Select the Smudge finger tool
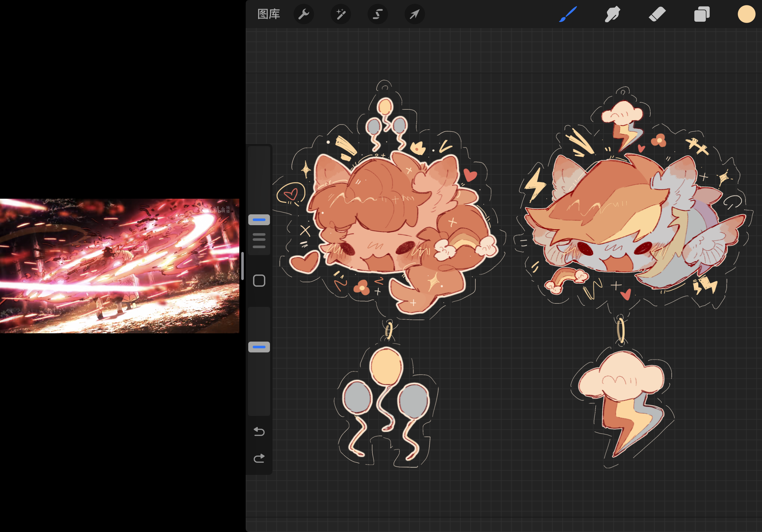762x532 pixels. (x=612, y=14)
